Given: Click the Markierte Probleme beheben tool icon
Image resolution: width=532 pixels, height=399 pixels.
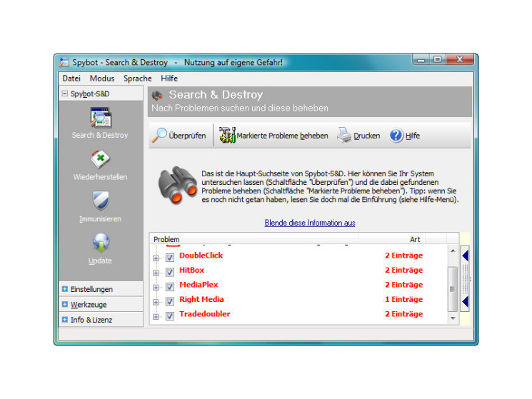Looking at the screenshot, I should click(227, 135).
